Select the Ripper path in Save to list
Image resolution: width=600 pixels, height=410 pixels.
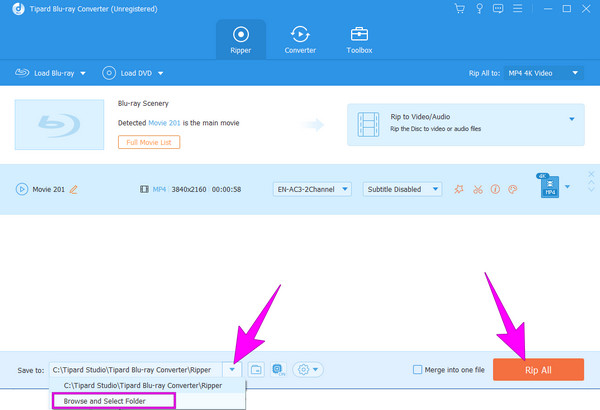click(x=148, y=385)
